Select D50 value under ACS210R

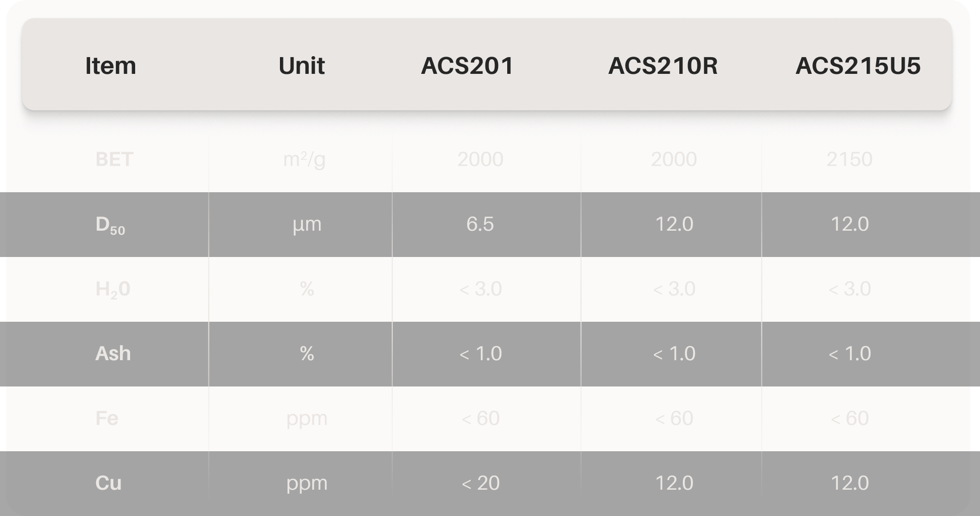674,224
